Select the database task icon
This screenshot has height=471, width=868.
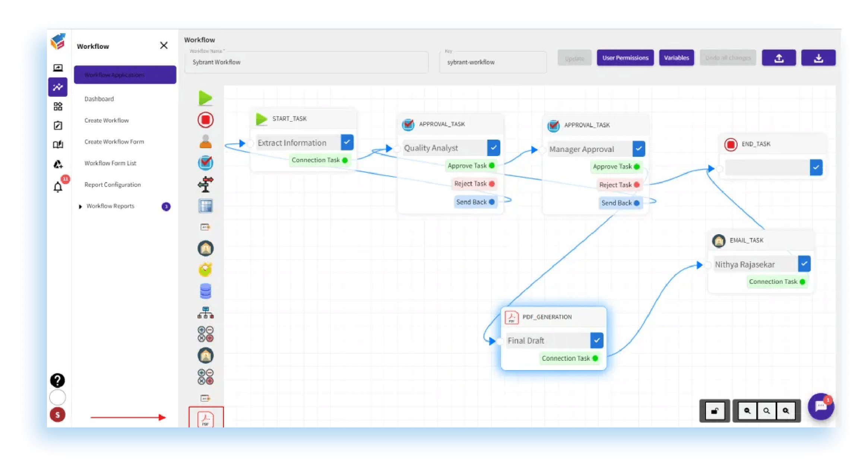(206, 291)
